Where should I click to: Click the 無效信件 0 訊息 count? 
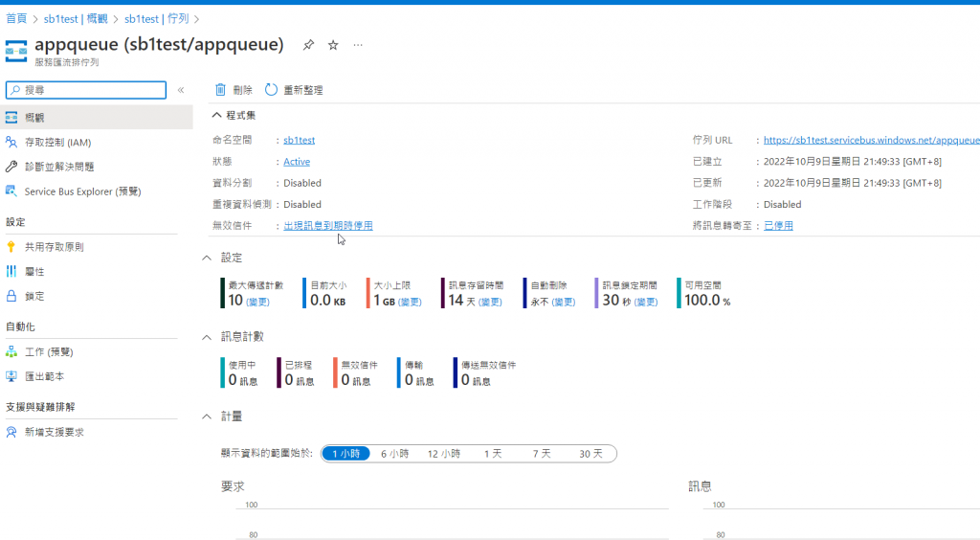(x=356, y=380)
